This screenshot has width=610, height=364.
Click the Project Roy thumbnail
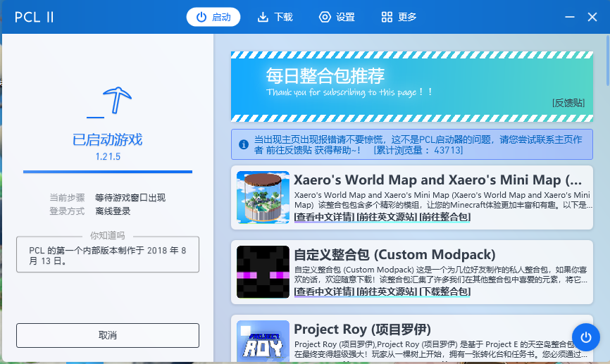click(x=263, y=341)
